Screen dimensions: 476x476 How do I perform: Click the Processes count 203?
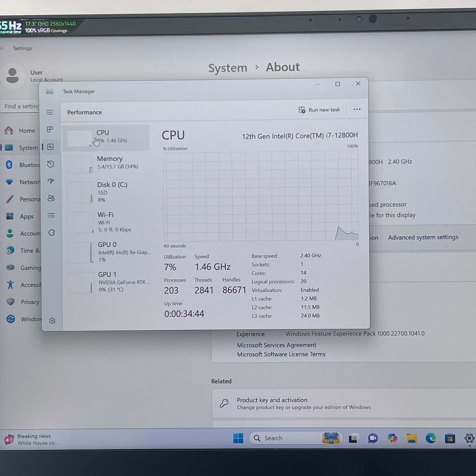point(171,291)
